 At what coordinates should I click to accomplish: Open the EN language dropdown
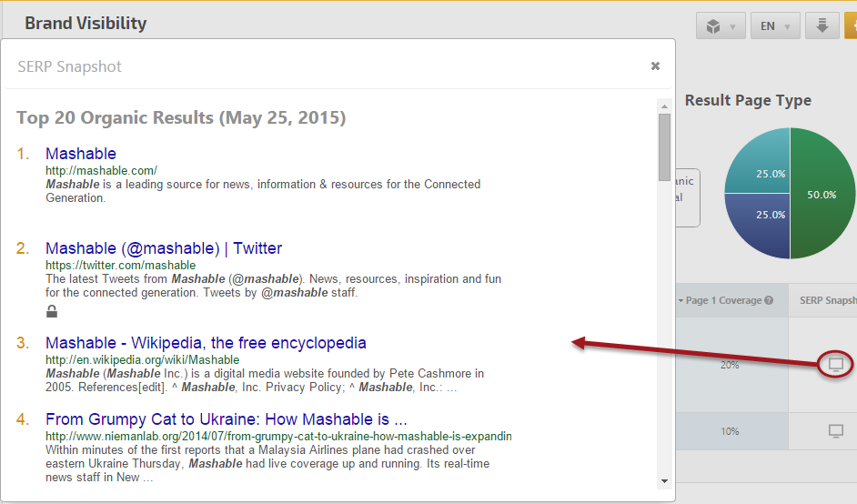tap(775, 25)
